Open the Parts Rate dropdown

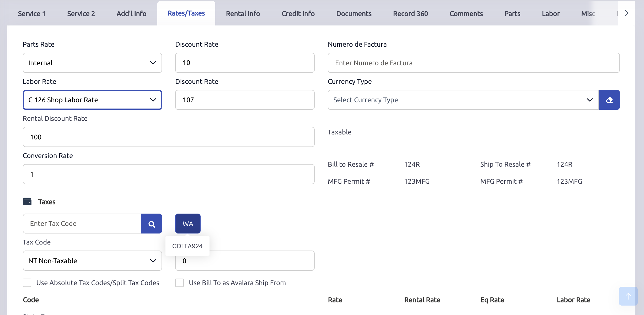coord(92,63)
